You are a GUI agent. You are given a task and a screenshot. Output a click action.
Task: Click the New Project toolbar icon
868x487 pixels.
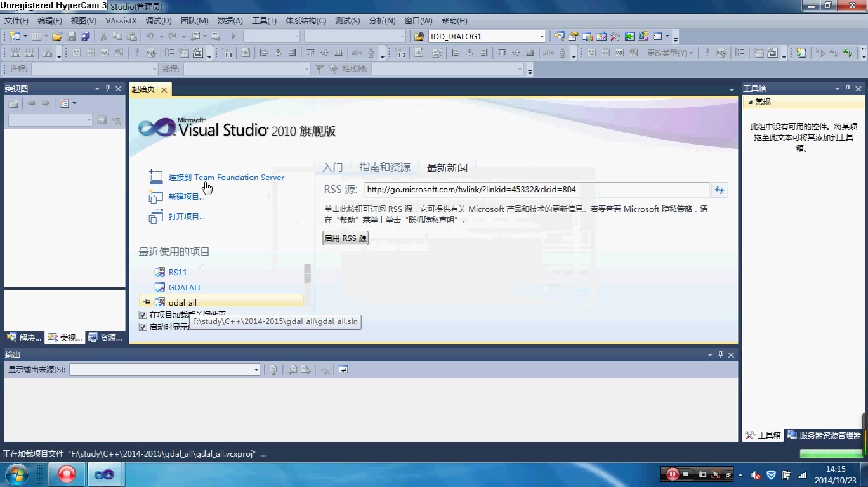click(15, 36)
